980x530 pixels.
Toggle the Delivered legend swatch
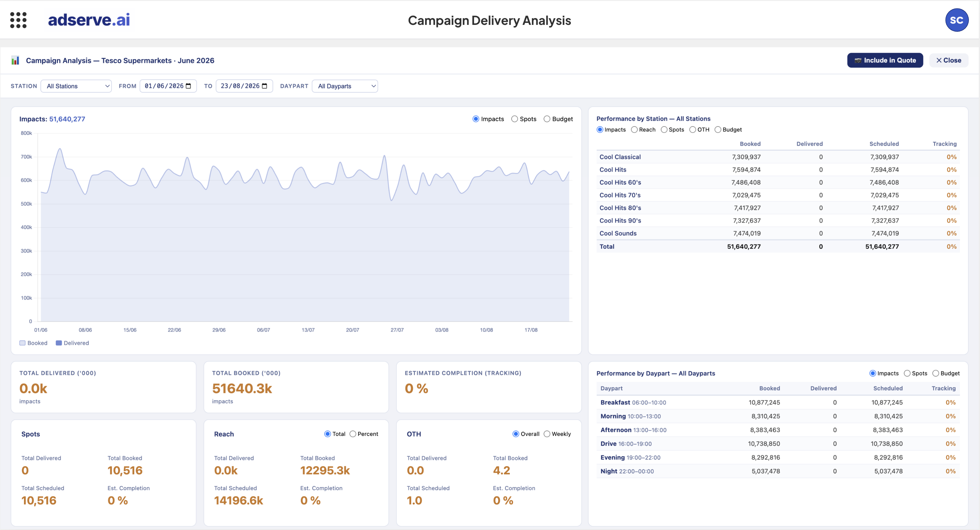click(x=58, y=343)
